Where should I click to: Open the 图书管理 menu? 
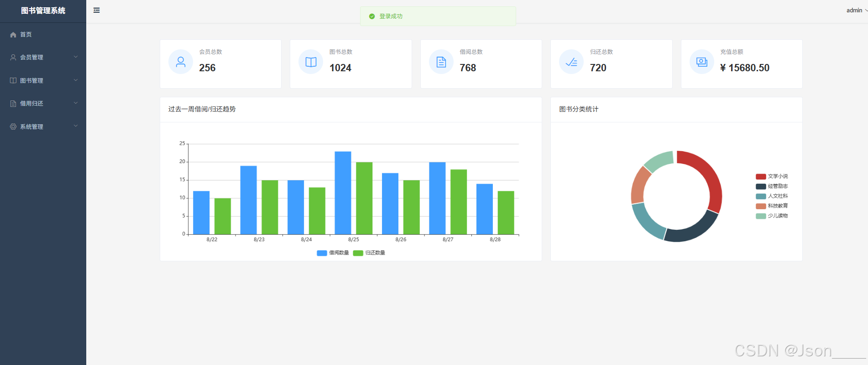pos(43,80)
